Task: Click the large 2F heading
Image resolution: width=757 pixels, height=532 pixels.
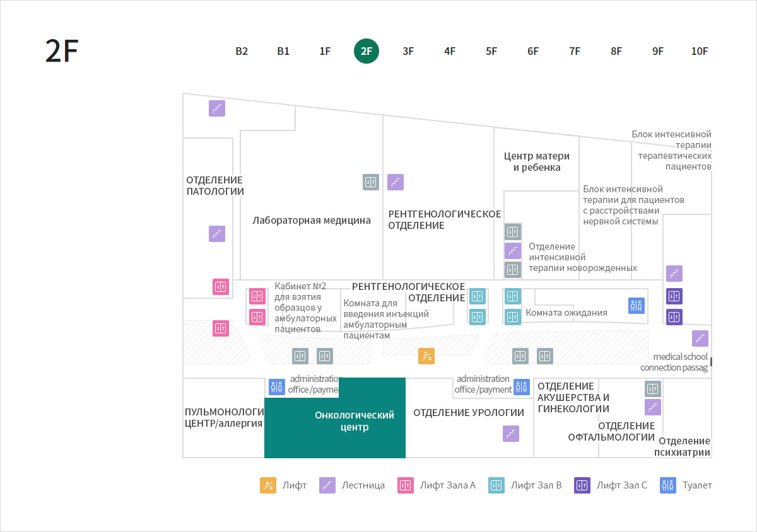Action: pyautogui.click(x=61, y=51)
